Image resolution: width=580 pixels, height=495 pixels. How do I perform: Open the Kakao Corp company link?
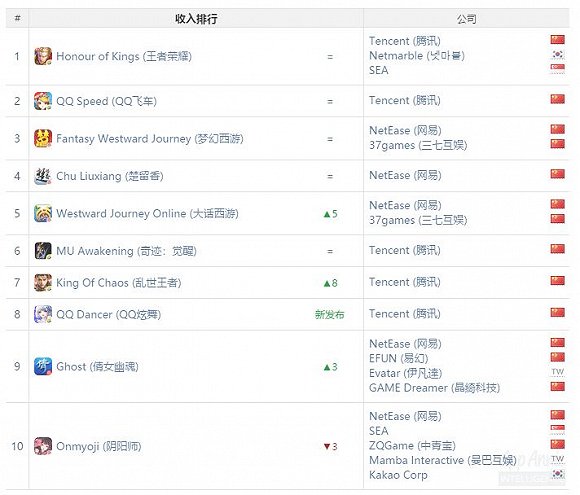click(x=398, y=475)
